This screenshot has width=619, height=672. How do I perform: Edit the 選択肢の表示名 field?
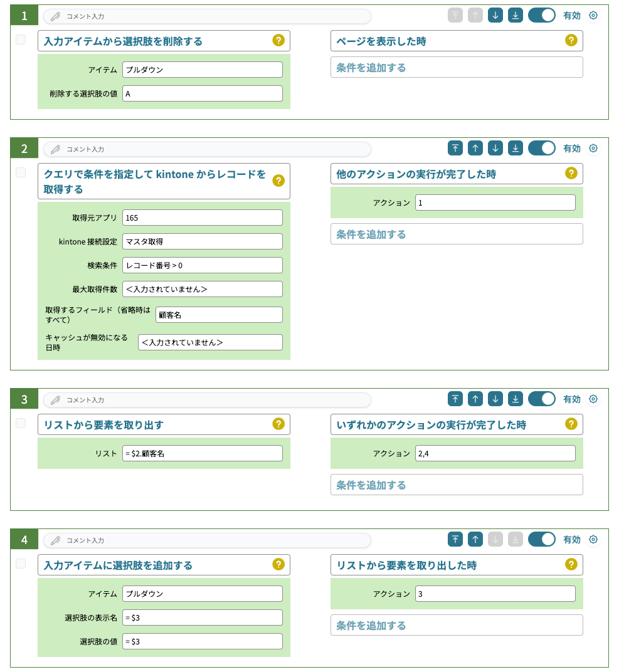[x=203, y=617]
